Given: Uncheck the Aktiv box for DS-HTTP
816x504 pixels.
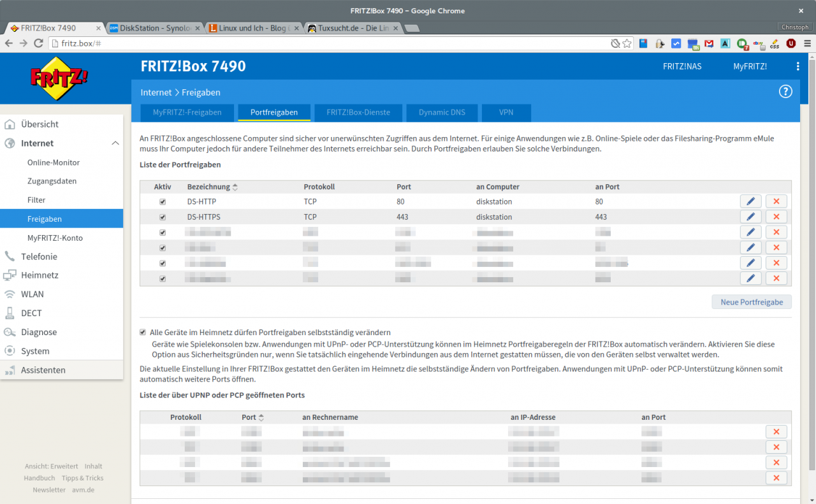Looking at the screenshot, I should (x=163, y=201).
